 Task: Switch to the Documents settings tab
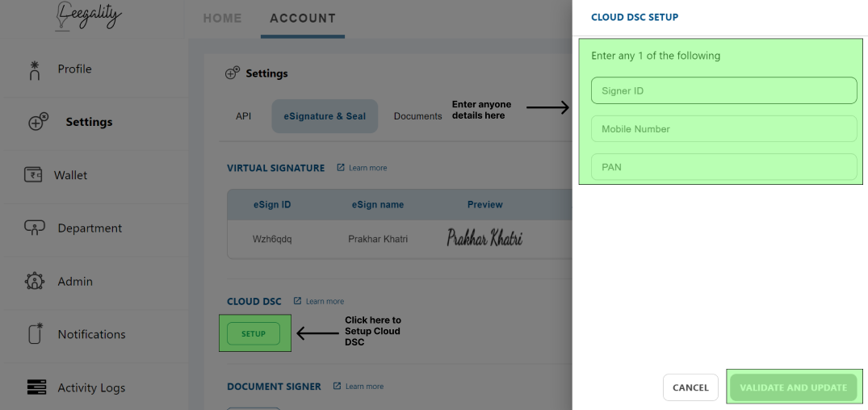(x=418, y=116)
